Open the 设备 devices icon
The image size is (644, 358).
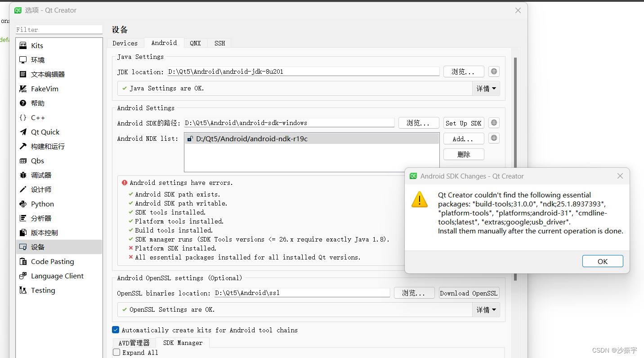(x=23, y=247)
